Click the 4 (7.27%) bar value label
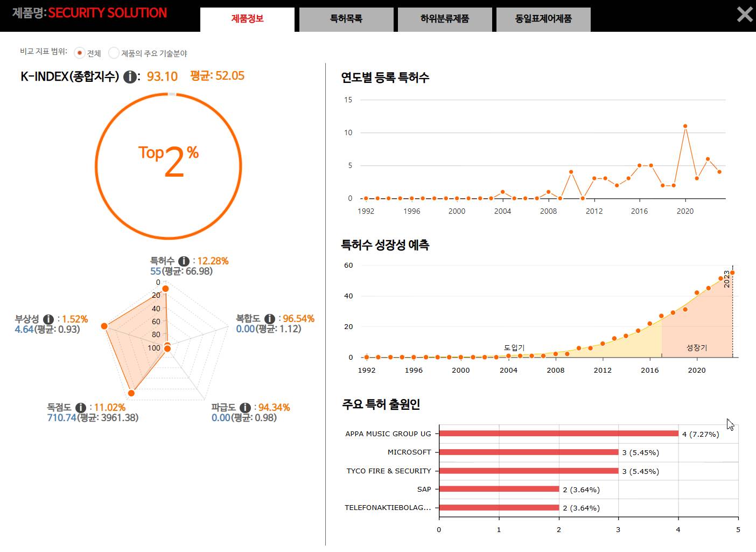The width and height of the screenshot is (756, 552). (x=701, y=434)
